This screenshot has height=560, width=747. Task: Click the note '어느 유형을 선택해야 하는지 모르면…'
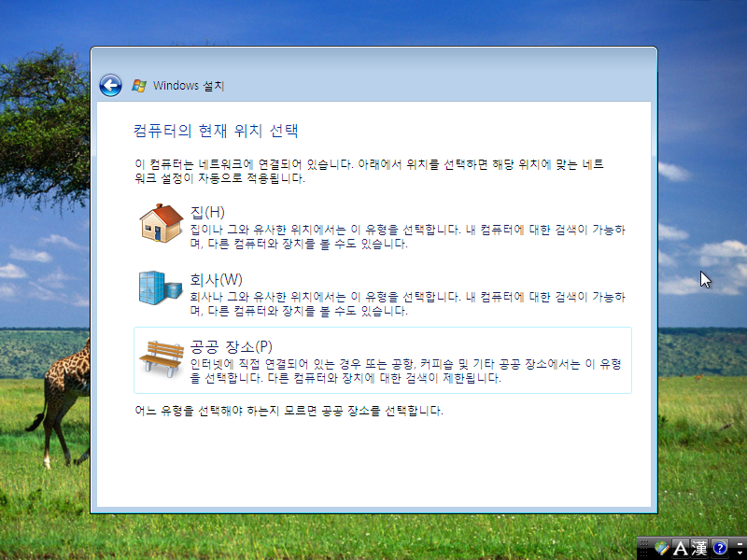pyautogui.click(x=289, y=411)
